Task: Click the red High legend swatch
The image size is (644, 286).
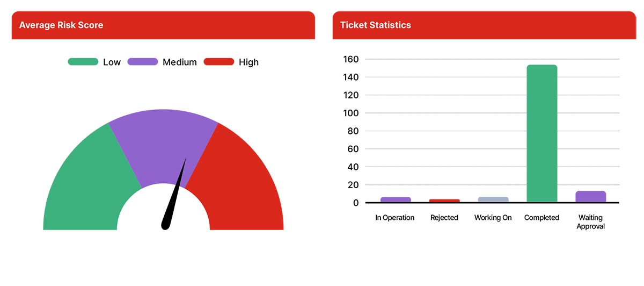Action: tap(219, 62)
